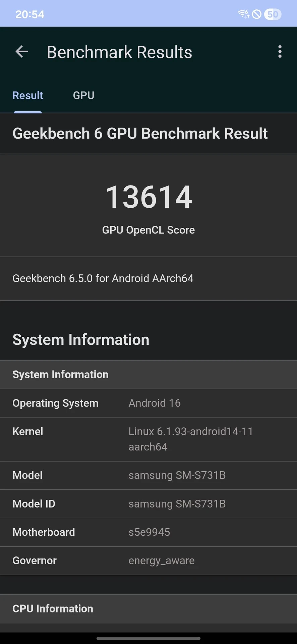
Task: Open the three-dot overflow menu
Action: pyautogui.click(x=280, y=52)
